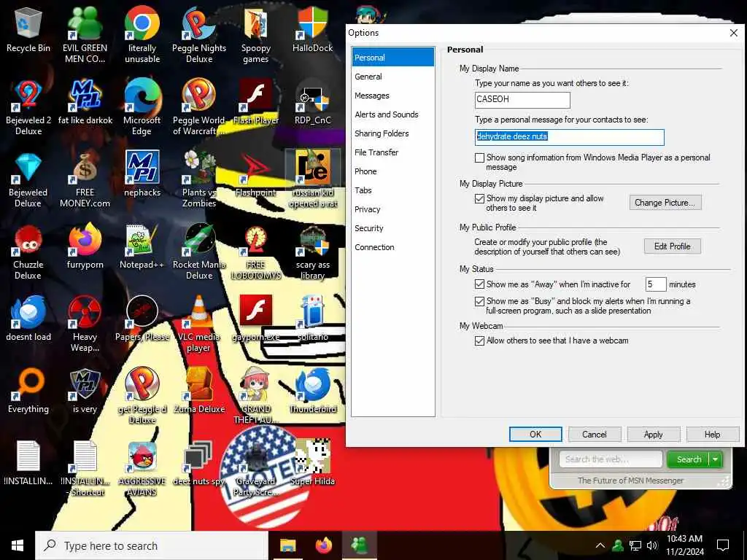Image resolution: width=747 pixels, height=560 pixels.
Task: Open the Security options category
Action: [392, 228]
